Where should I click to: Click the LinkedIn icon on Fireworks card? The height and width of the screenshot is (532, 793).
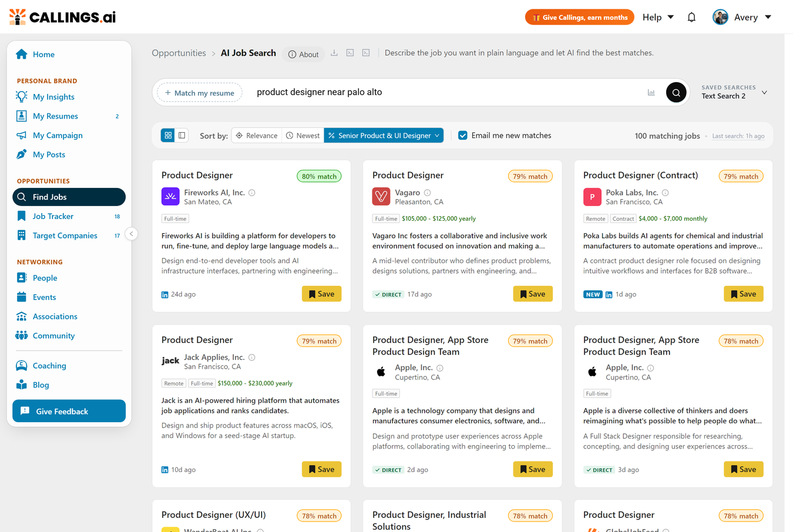[165, 295]
